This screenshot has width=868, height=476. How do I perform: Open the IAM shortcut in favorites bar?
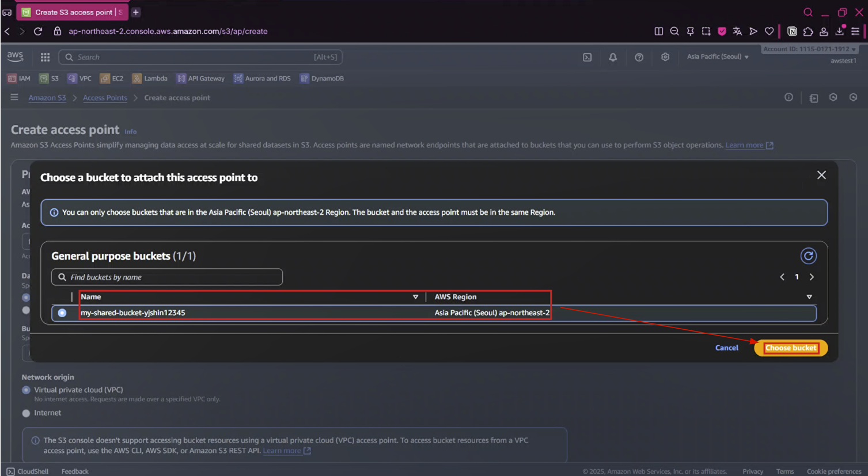tap(19, 78)
